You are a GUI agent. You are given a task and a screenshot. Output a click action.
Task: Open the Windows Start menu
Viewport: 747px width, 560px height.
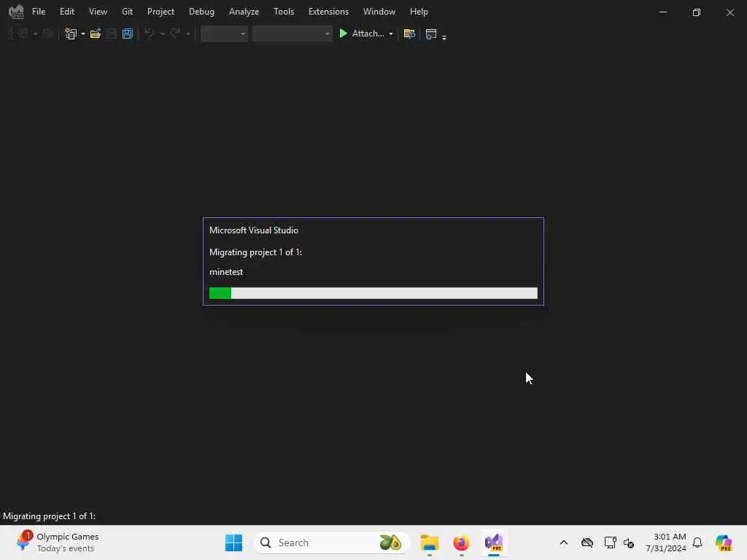pos(233,542)
